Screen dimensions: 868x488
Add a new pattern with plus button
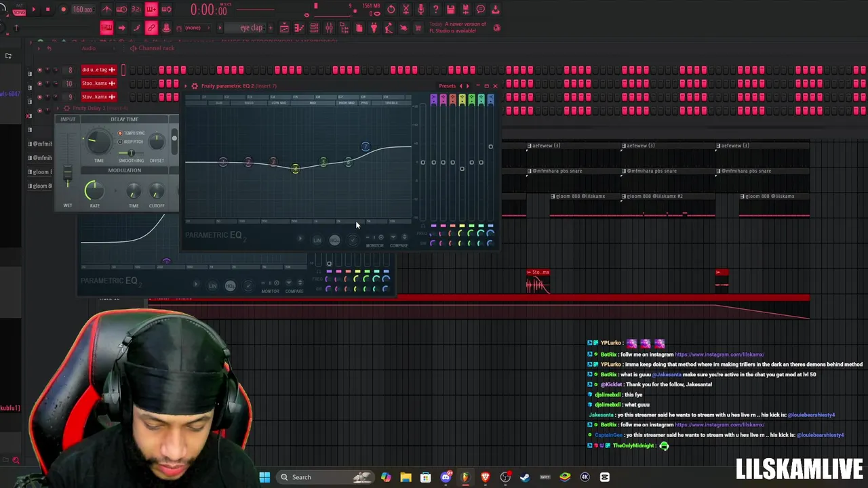point(269,28)
